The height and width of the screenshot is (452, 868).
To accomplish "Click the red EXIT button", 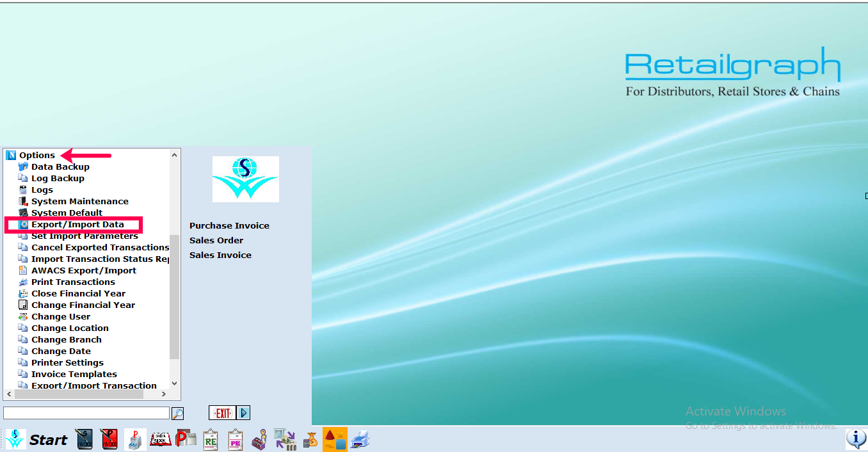I will coord(223,413).
